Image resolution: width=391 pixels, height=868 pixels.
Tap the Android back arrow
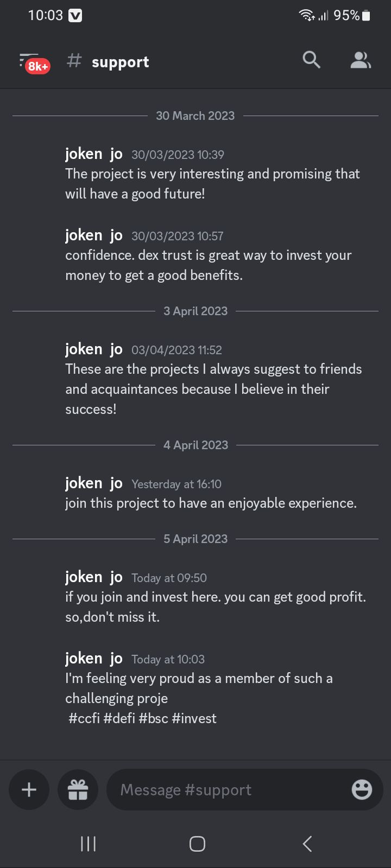[307, 844]
